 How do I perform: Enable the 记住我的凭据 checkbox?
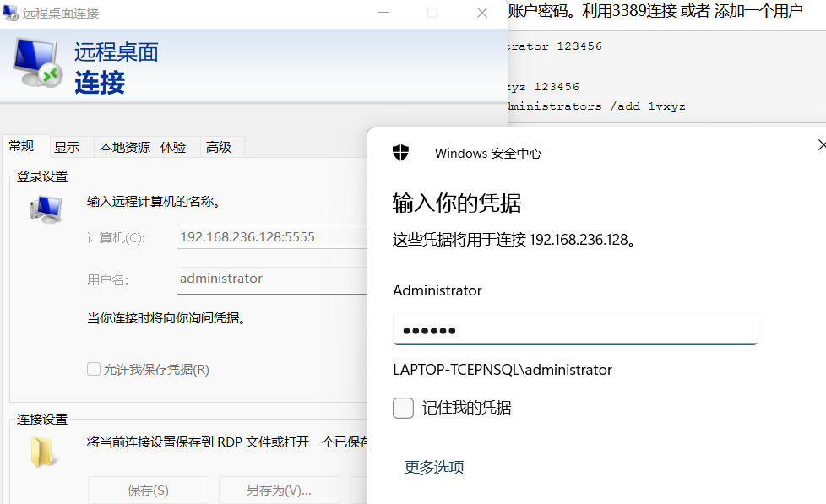point(404,409)
